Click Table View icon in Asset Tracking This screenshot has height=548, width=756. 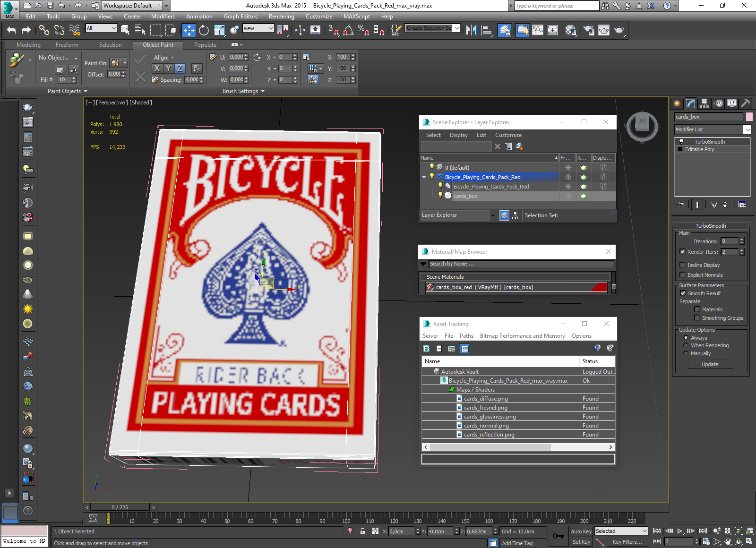coord(465,349)
